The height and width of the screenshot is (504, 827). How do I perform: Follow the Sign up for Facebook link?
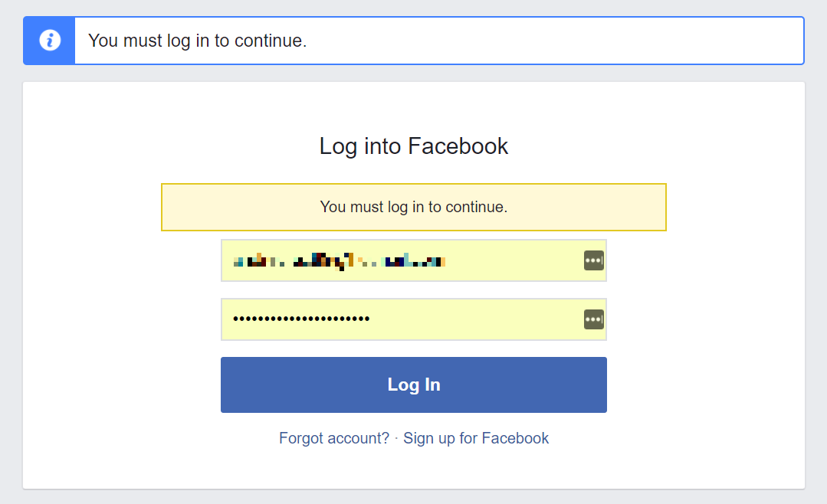pos(476,438)
